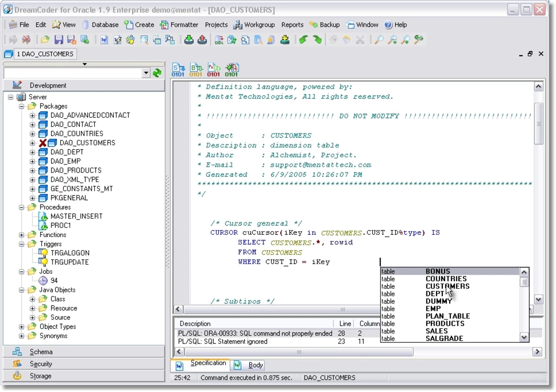Click the DDL toolbar icon

[x=219, y=40]
